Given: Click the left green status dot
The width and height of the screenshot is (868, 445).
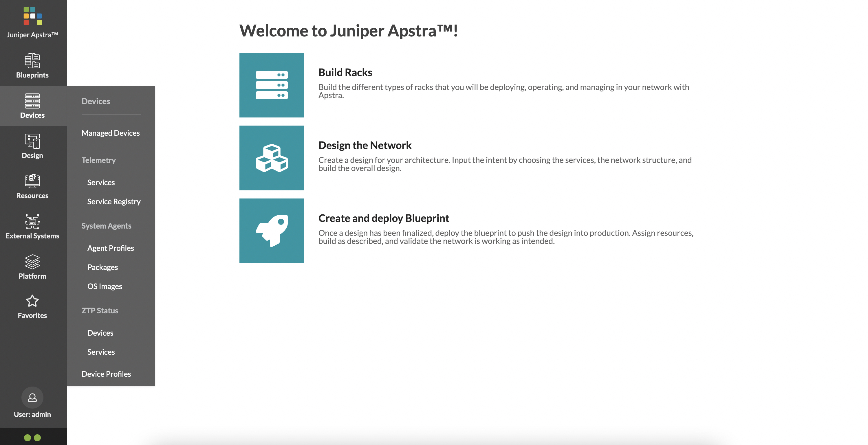Looking at the screenshot, I should tap(28, 437).
